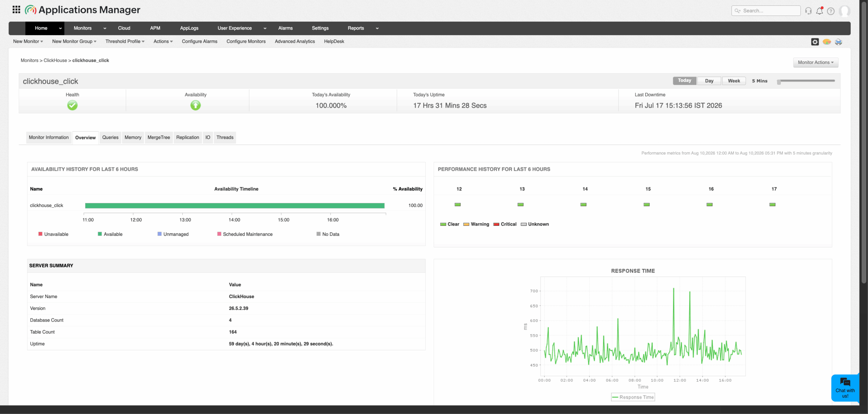Expand the Monitors menu arrow
The height and width of the screenshot is (414, 868).
105,28
